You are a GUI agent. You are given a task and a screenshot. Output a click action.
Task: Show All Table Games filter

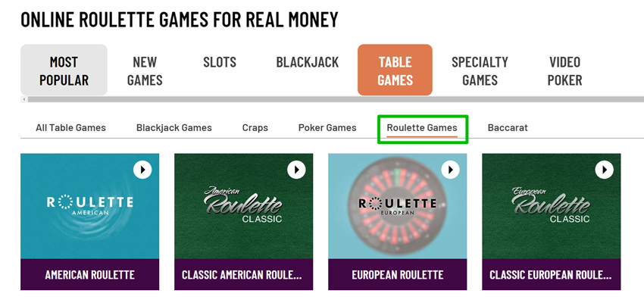point(70,127)
